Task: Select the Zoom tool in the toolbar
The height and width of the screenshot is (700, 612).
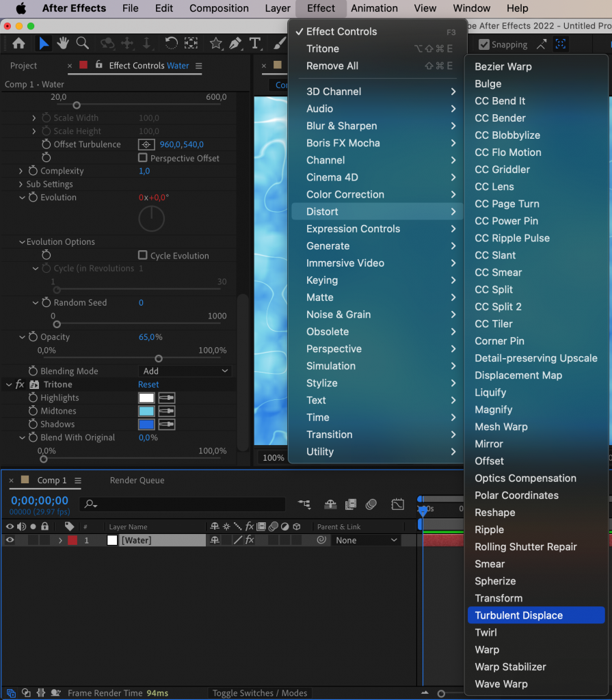Action: [81, 44]
